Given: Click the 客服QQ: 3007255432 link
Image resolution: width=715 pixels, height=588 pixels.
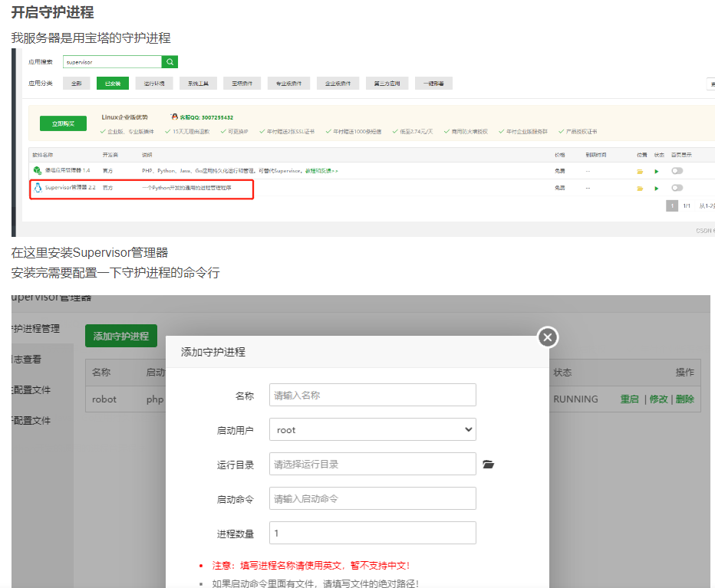Looking at the screenshot, I should coord(206,117).
